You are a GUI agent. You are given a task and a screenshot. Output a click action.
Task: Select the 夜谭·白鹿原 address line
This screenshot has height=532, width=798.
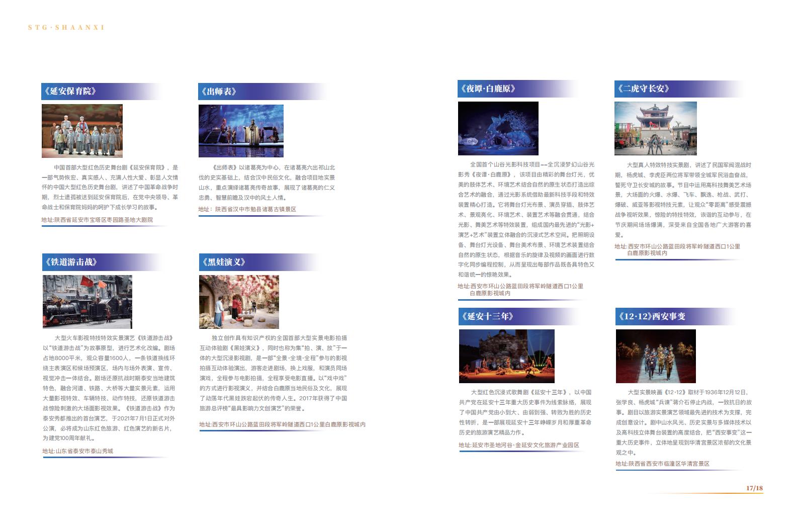[520, 290]
